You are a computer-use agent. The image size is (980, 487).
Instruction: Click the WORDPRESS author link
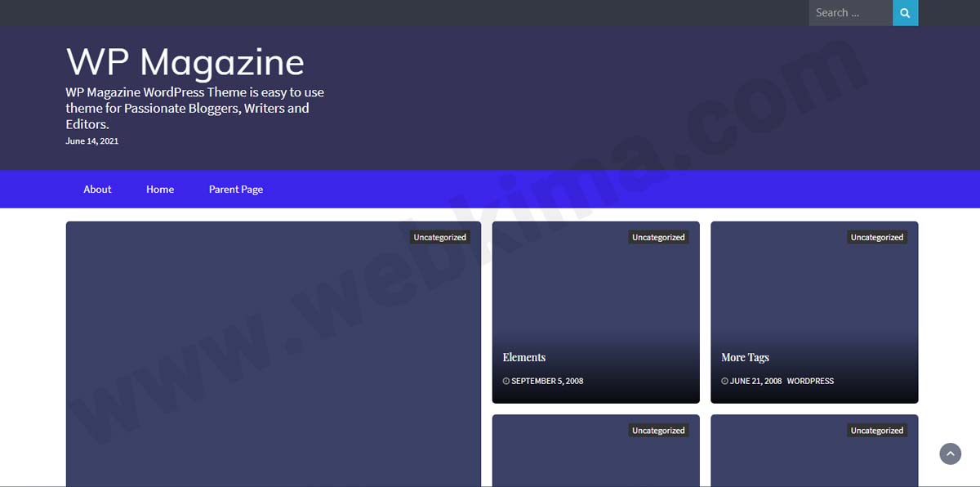click(x=810, y=381)
